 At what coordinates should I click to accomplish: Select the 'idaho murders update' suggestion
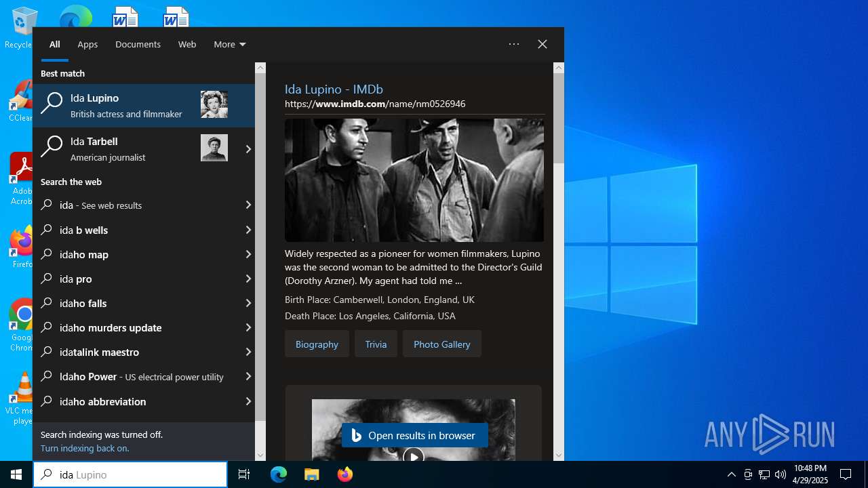tap(144, 327)
